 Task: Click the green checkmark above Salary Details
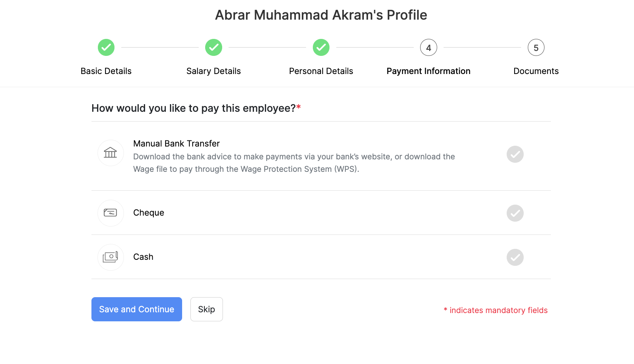pyautogui.click(x=213, y=47)
